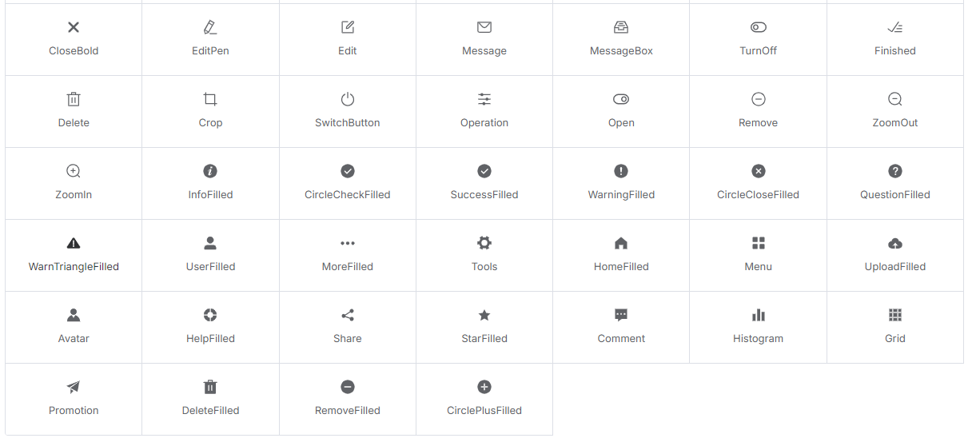Click the SwitchButton power icon
The height and width of the screenshot is (442, 980).
click(348, 99)
